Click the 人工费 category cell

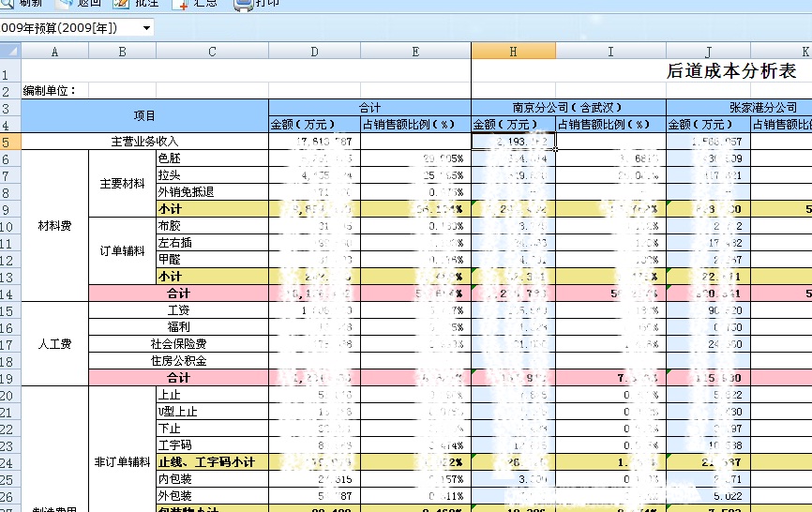pyautogui.click(x=55, y=344)
